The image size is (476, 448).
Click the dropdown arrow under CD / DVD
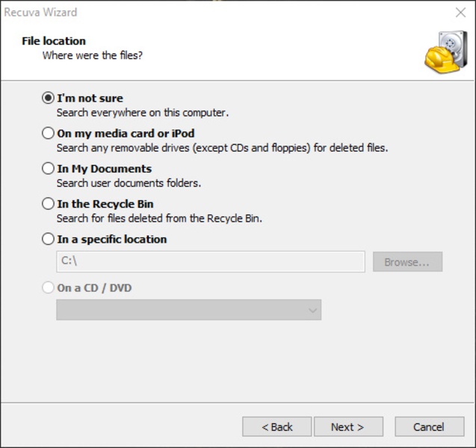click(x=313, y=311)
